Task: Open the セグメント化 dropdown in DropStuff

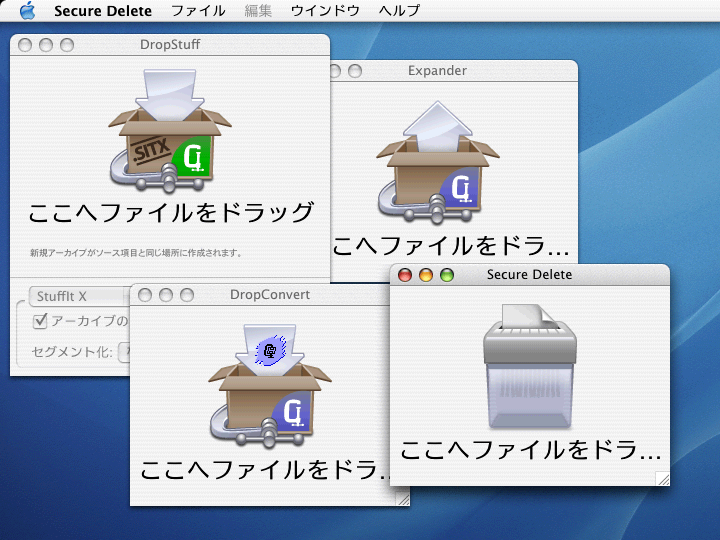Action: coord(124,352)
